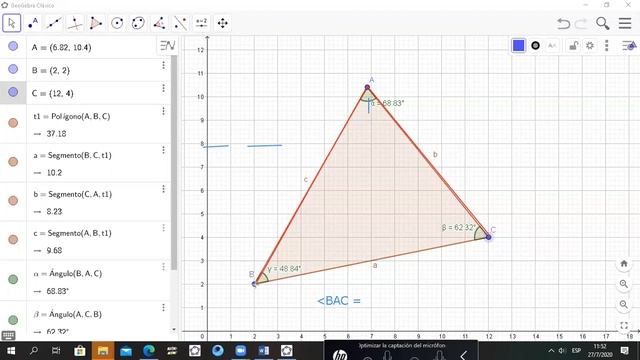
Task: Open Microsoft Edge from the taskbar
Action: [149, 351]
